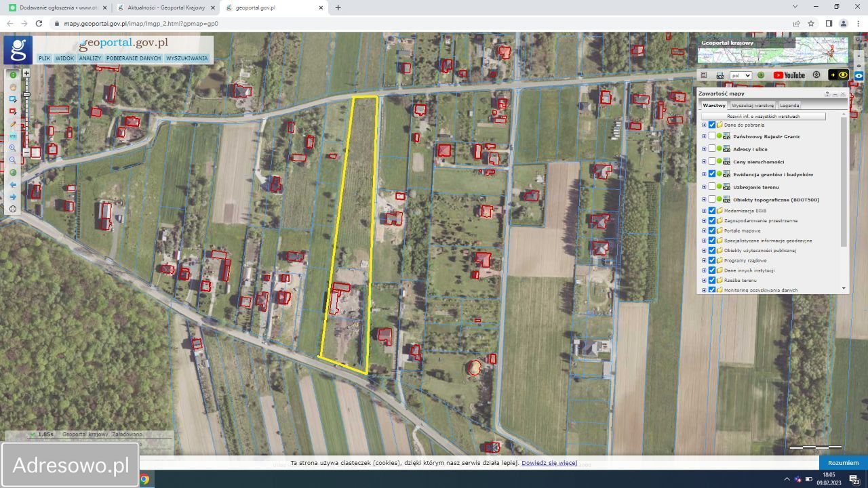
Task: Enable the Ceny nieruchomości layer
Action: [x=712, y=162]
